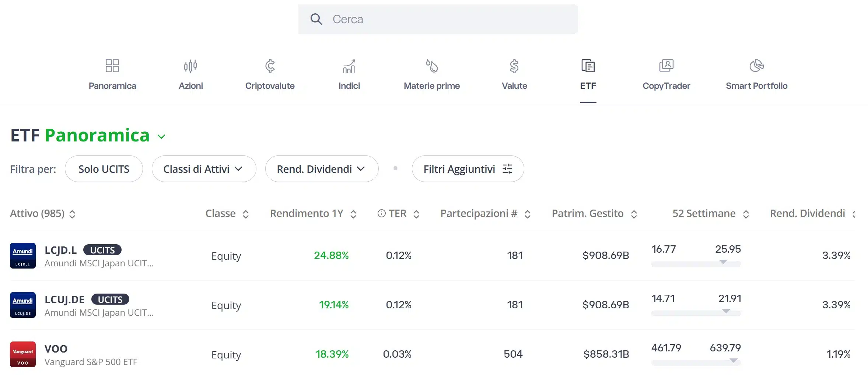Open the Panoramica section icon
868x375 pixels.
tap(112, 66)
